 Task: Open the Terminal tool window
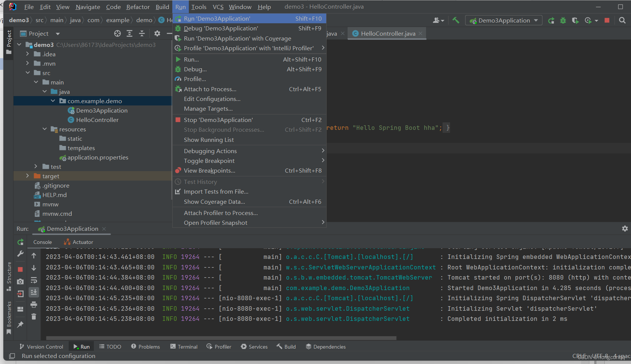184,347
